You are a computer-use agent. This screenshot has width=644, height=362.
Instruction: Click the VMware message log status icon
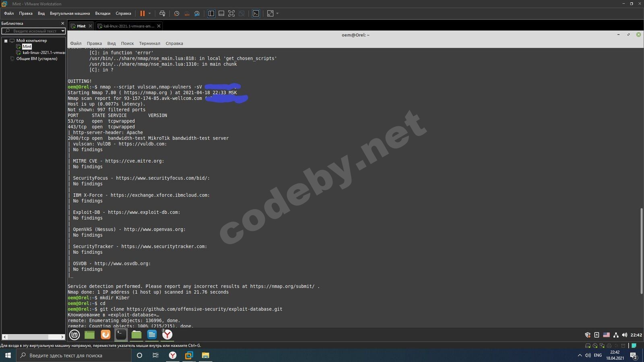(x=634, y=346)
